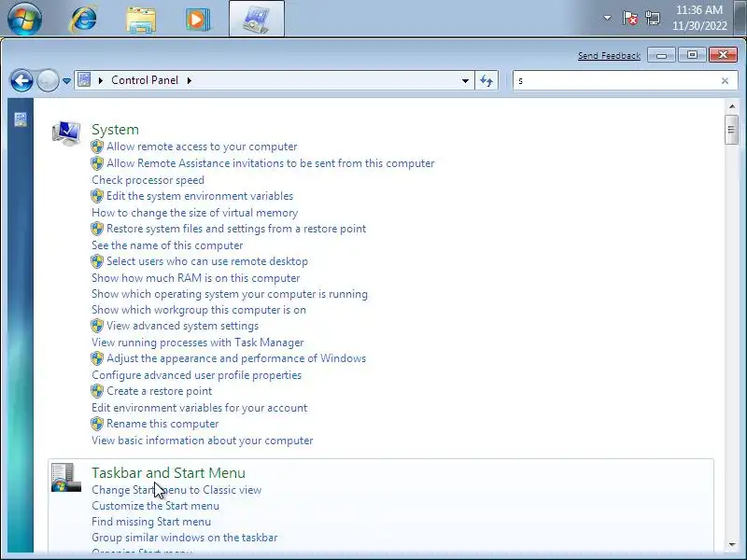Click shield icon by Allow remote access

[97, 147]
